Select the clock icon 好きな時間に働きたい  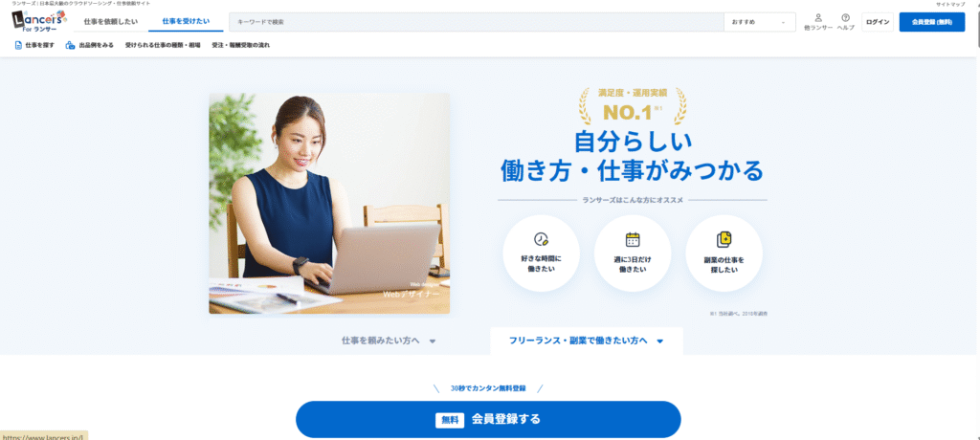541,239
